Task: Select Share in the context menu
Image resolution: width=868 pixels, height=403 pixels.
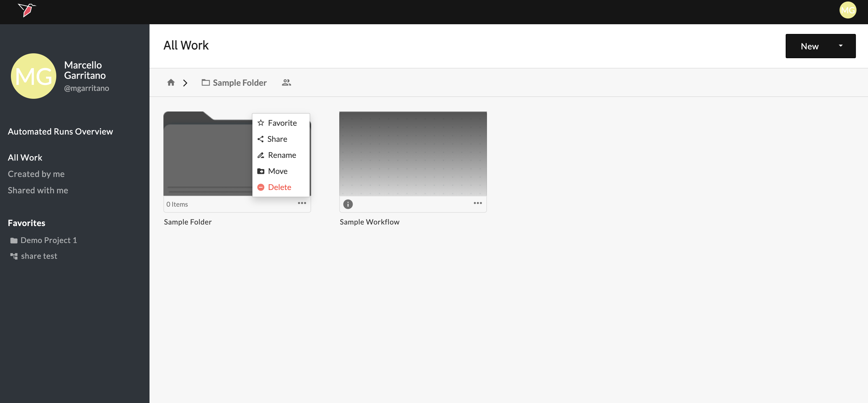Action: point(277,139)
